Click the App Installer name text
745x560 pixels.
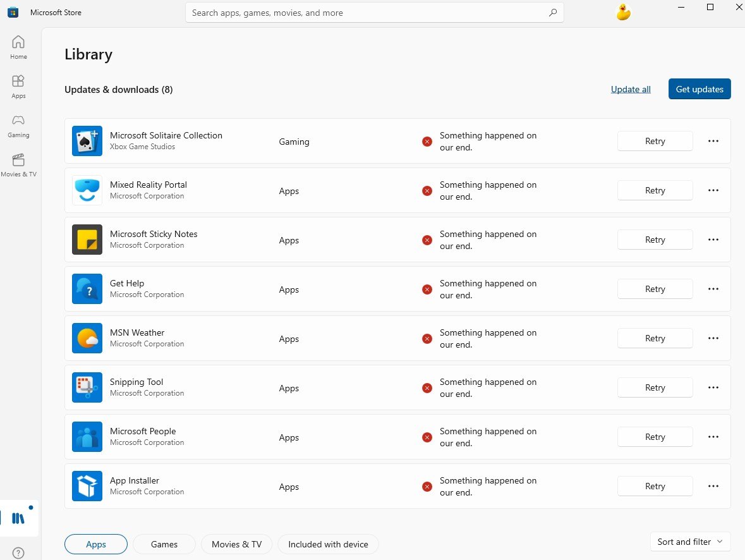(135, 480)
